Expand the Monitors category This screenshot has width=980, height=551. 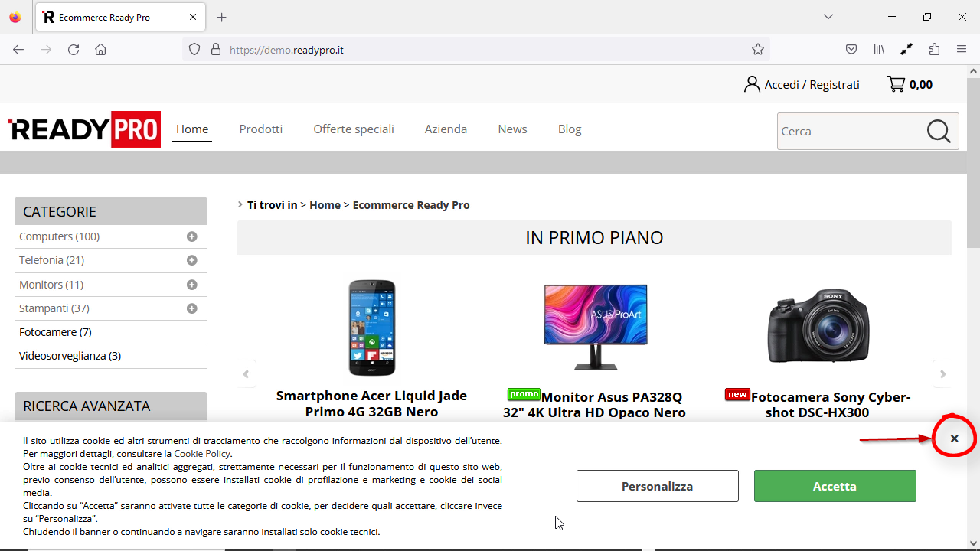(x=191, y=285)
